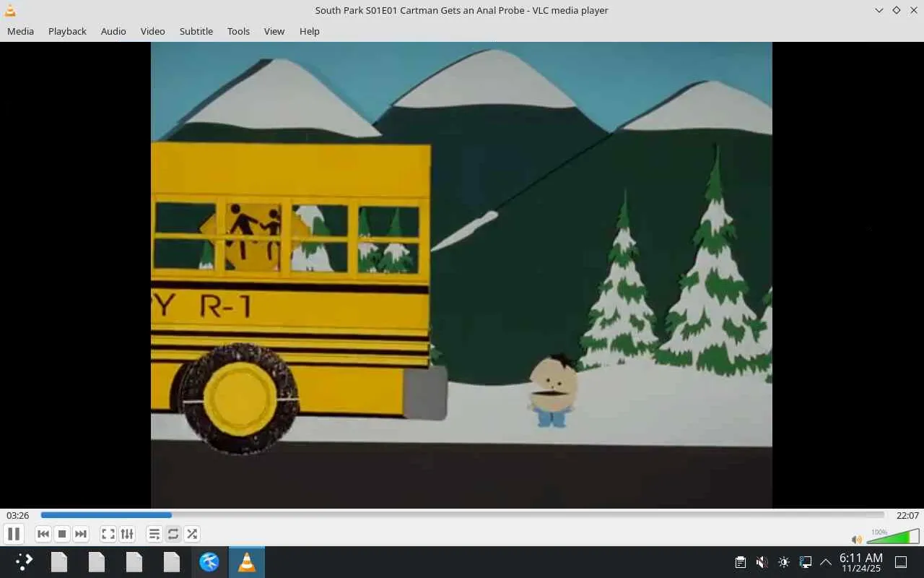Expand hidden system tray icons

[826, 562]
